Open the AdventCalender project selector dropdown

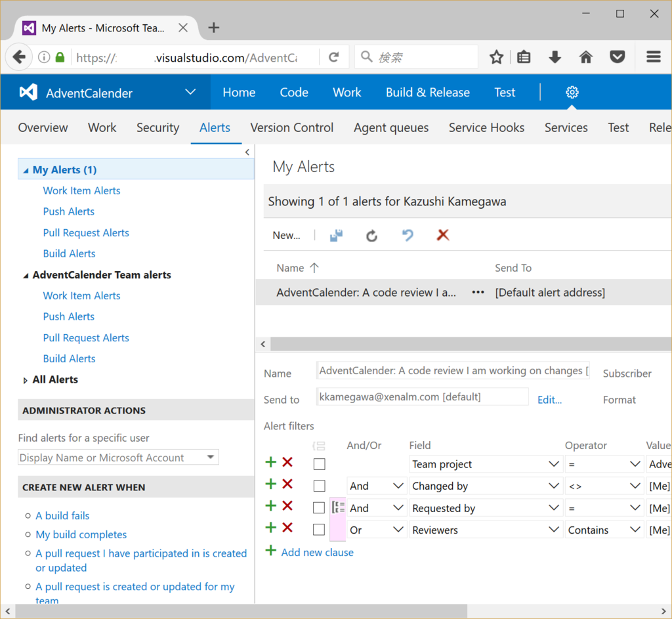click(190, 92)
